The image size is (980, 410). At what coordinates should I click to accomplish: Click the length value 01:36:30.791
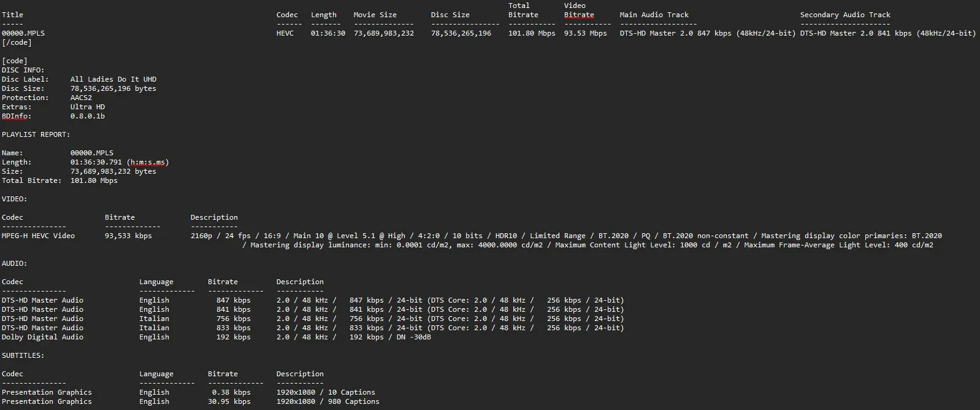tap(96, 162)
